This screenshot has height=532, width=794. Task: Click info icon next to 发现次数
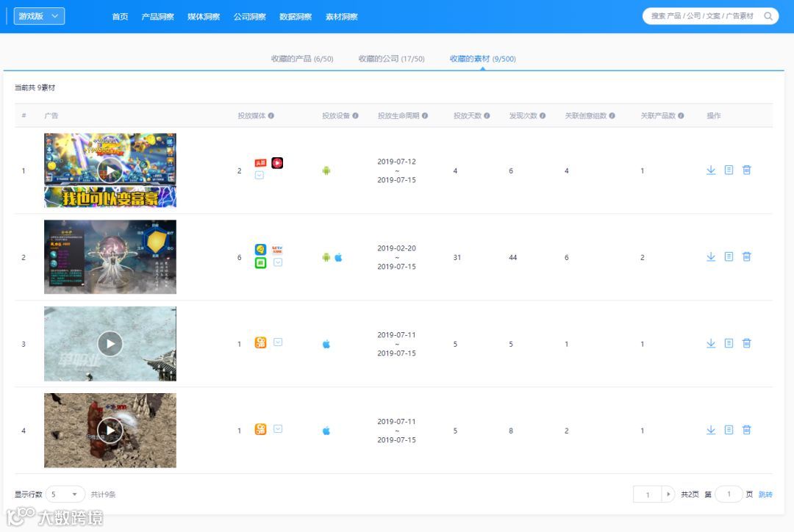(x=543, y=116)
